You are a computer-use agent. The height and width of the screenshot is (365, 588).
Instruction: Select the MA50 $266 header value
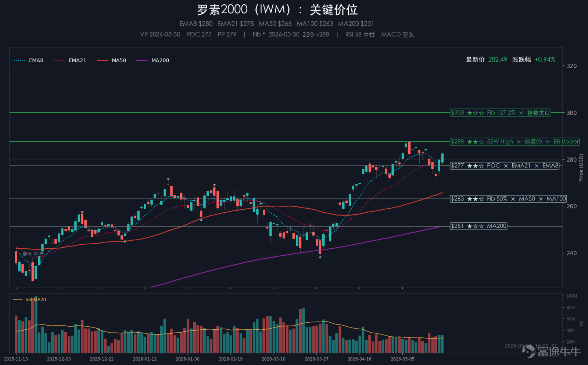click(275, 24)
